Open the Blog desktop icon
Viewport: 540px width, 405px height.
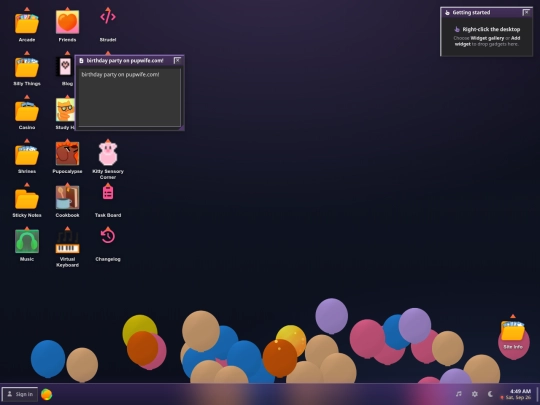point(65,68)
